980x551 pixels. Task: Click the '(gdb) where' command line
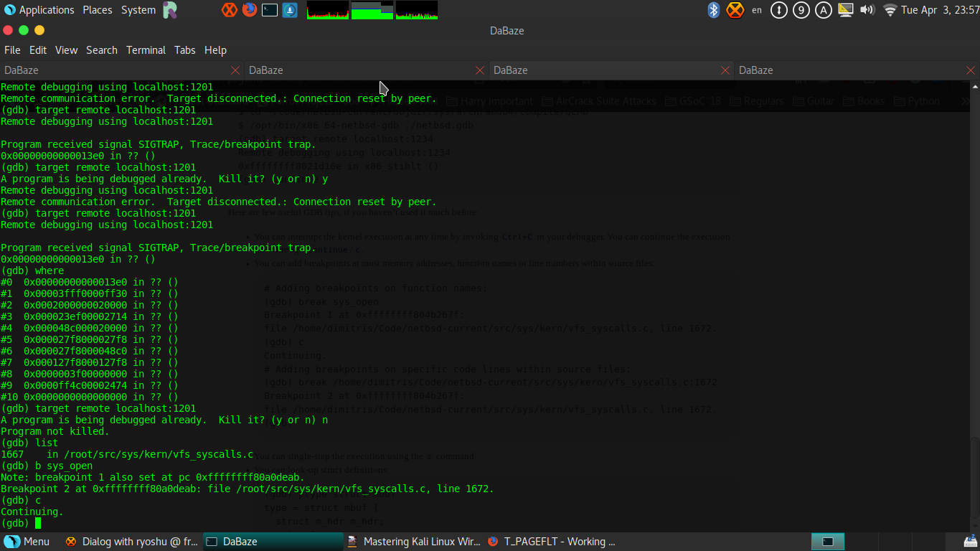[32, 270]
